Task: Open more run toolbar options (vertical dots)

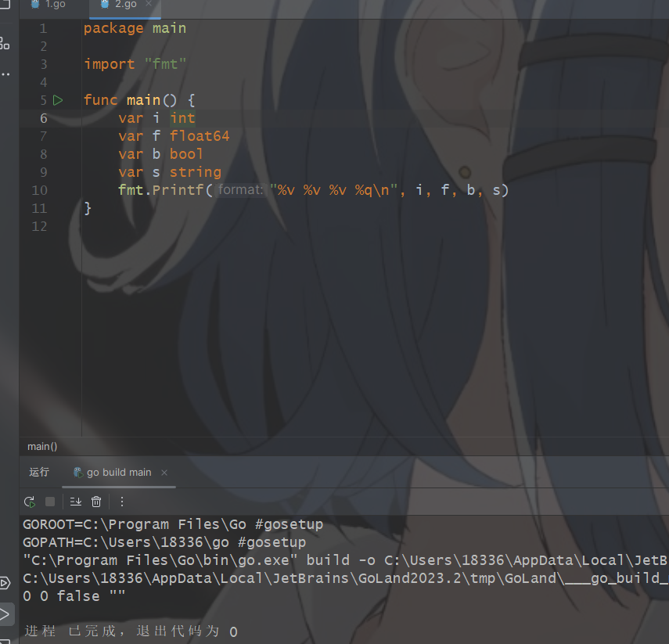Action: pyautogui.click(x=122, y=502)
